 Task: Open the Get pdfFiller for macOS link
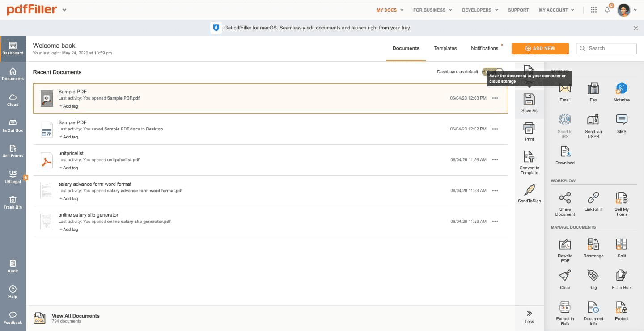click(317, 28)
